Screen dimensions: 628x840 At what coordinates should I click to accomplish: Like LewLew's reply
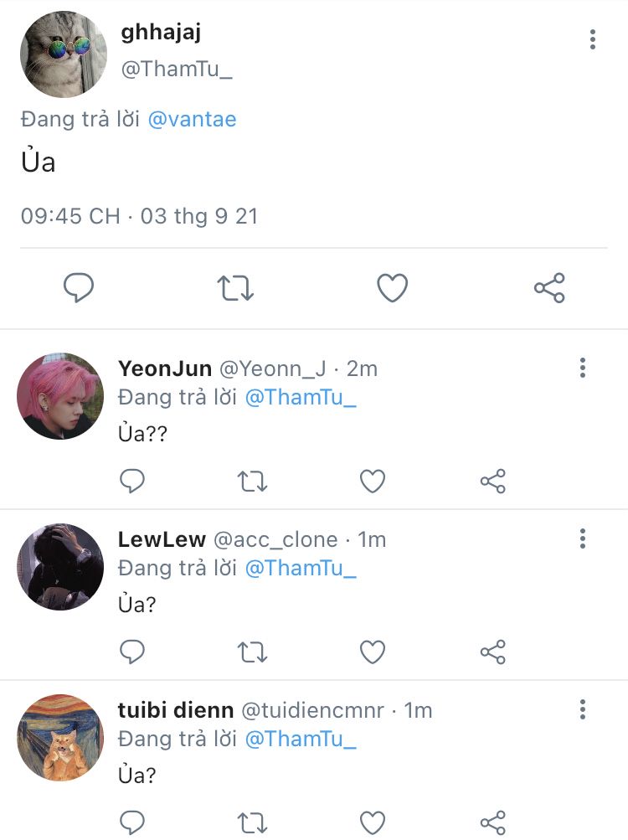click(x=373, y=652)
